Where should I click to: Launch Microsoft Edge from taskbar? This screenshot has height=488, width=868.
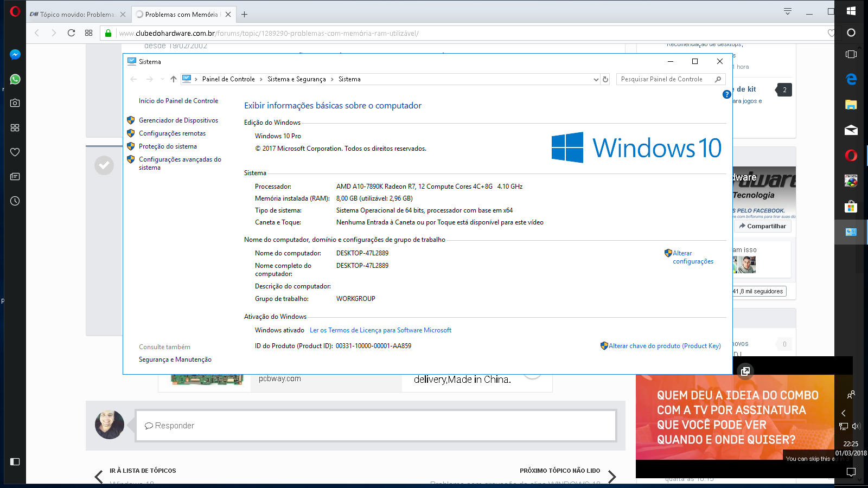pos(851,79)
